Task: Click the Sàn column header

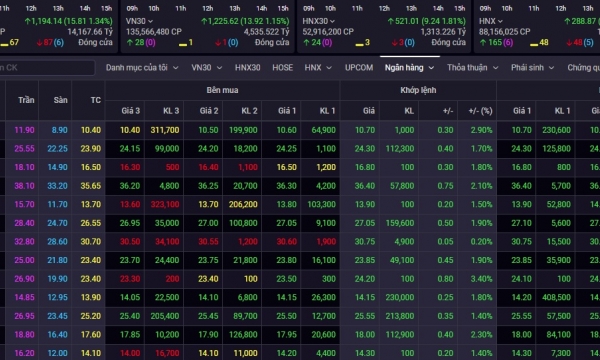Action: (60, 100)
